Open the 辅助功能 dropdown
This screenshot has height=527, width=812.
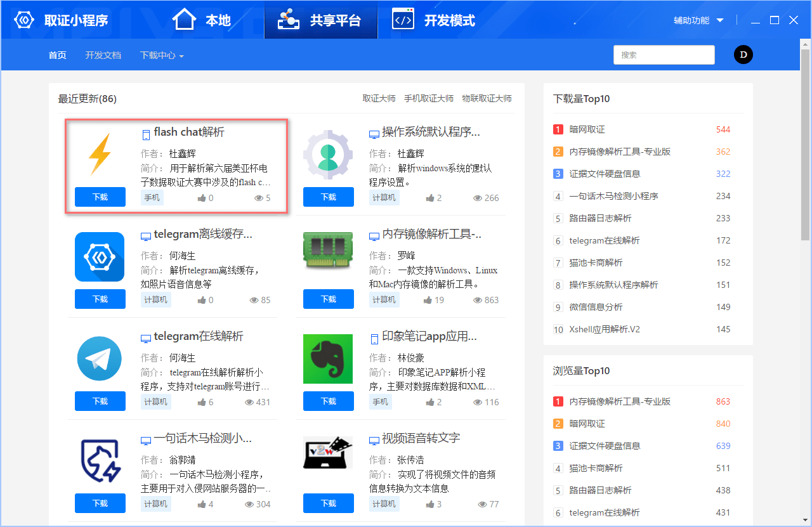698,20
